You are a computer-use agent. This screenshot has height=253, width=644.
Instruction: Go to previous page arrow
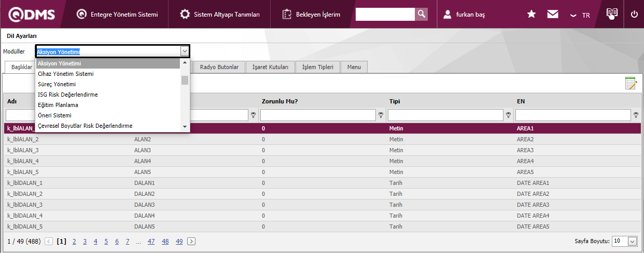49,241
